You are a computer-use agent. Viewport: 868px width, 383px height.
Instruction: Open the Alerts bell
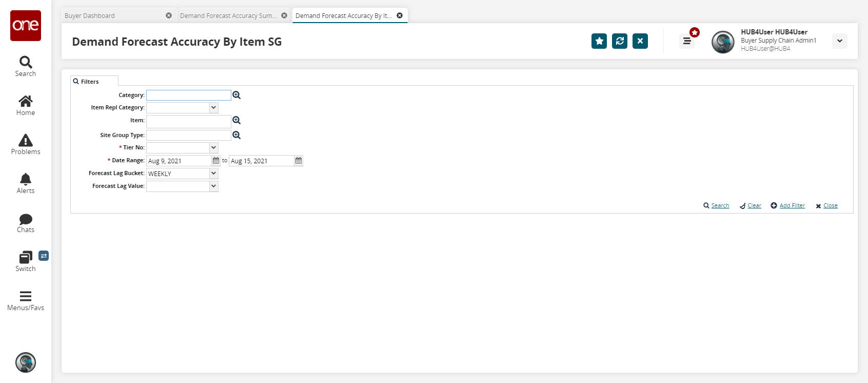pos(26,184)
